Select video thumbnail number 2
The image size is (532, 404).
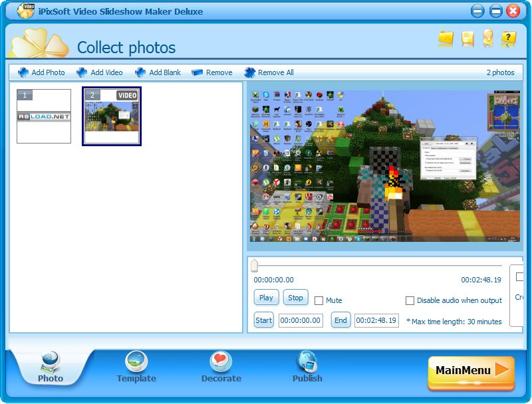(112, 116)
